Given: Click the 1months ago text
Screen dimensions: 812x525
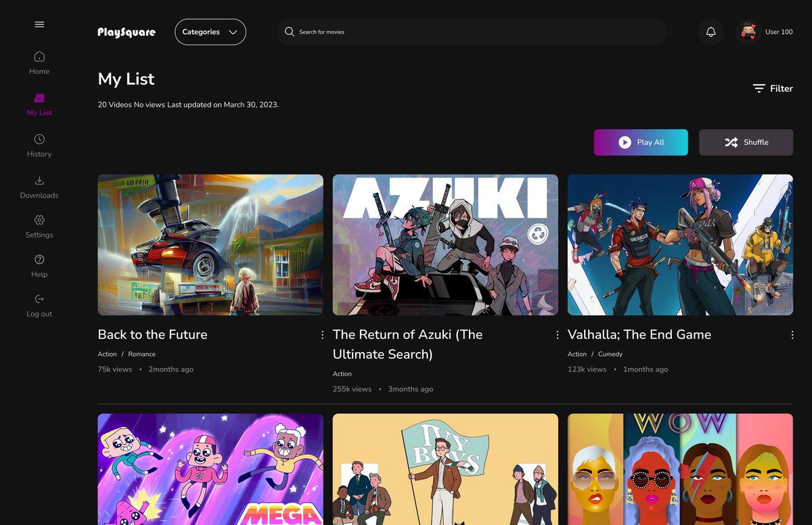Looking at the screenshot, I should [x=646, y=369].
